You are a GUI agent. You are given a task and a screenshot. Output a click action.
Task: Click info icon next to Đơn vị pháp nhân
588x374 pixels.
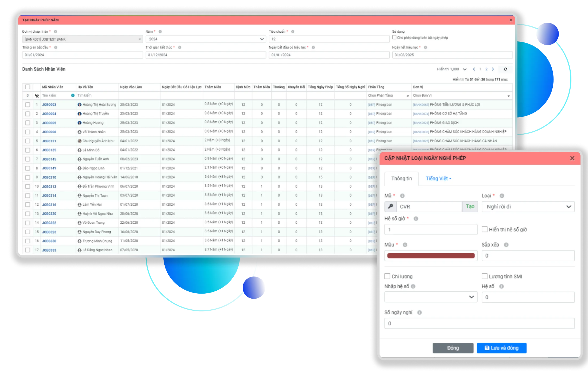(56, 32)
